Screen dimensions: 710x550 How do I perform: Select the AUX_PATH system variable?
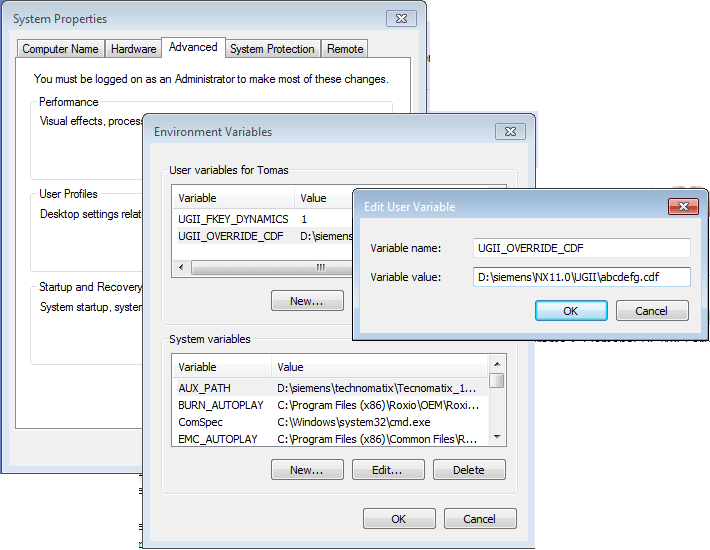tap(331, 388)
